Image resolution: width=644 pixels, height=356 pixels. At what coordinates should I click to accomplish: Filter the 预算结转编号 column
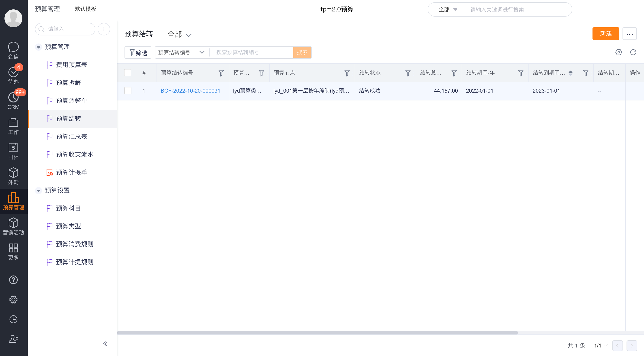point(221,73)
